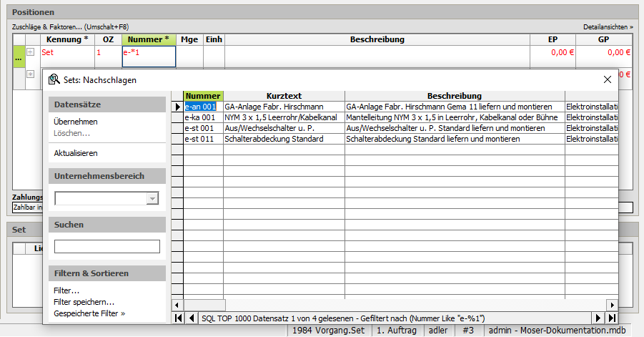Click Aktualisieren under Datensätze

click(76, 153)
